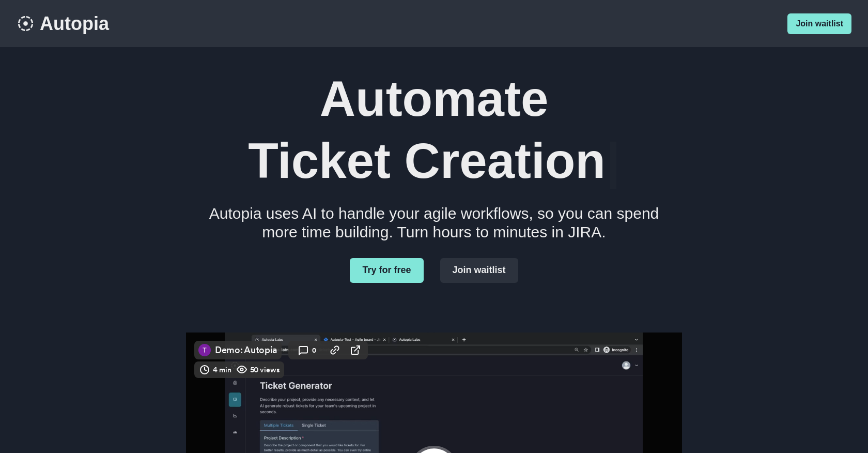Click the "Autopia uses AI" tagline paragraph
This screenshot has height=453, width=868.
pyautogui.click(x=434, y=223)
